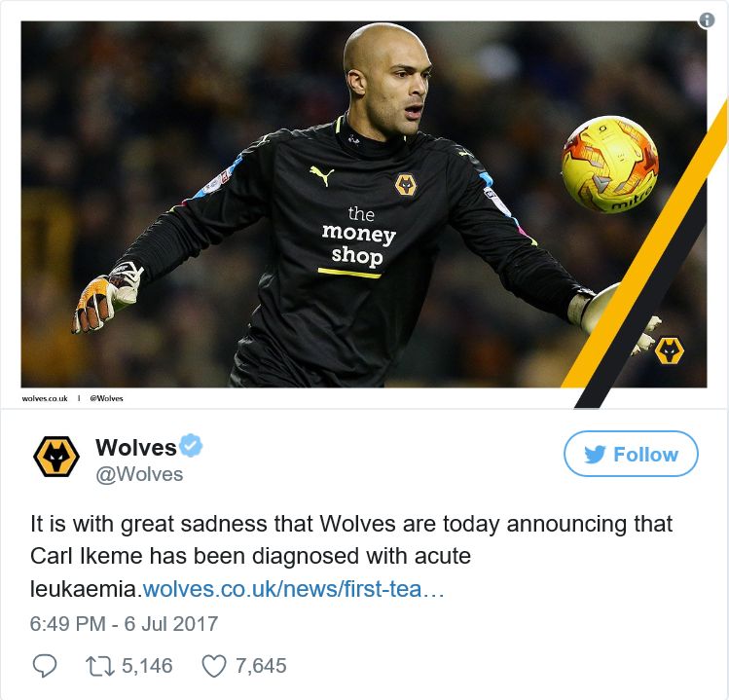Click the yellow match ball in photo
729x700 pixels.
click(609, 165)
